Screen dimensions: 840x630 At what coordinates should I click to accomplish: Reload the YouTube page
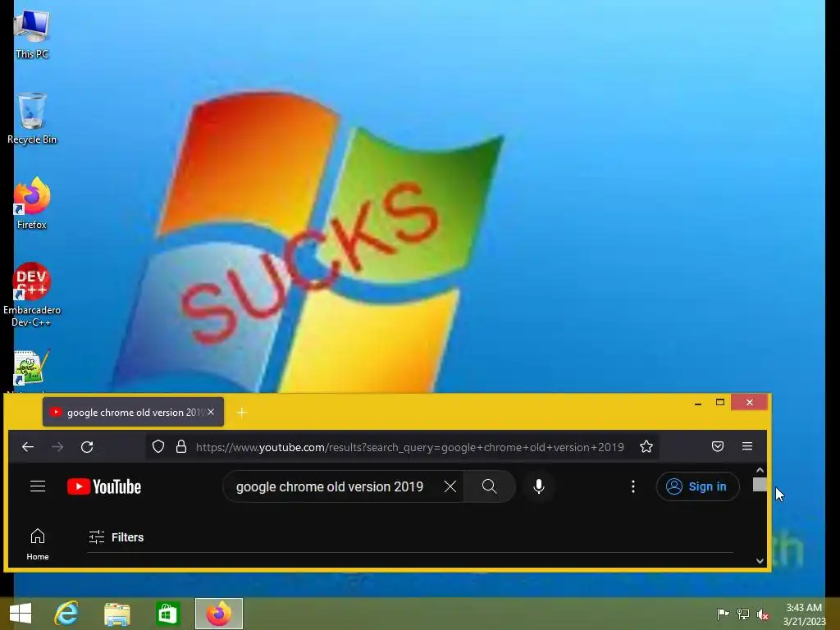coord(87,447)
